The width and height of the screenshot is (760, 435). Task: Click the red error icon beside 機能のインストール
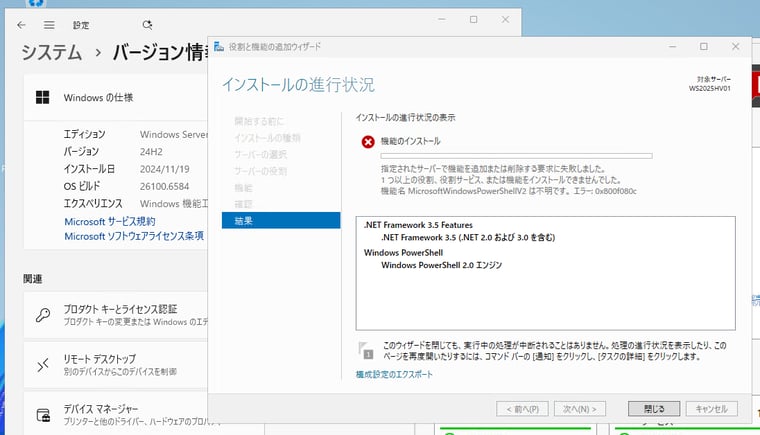tap(368, 142)
